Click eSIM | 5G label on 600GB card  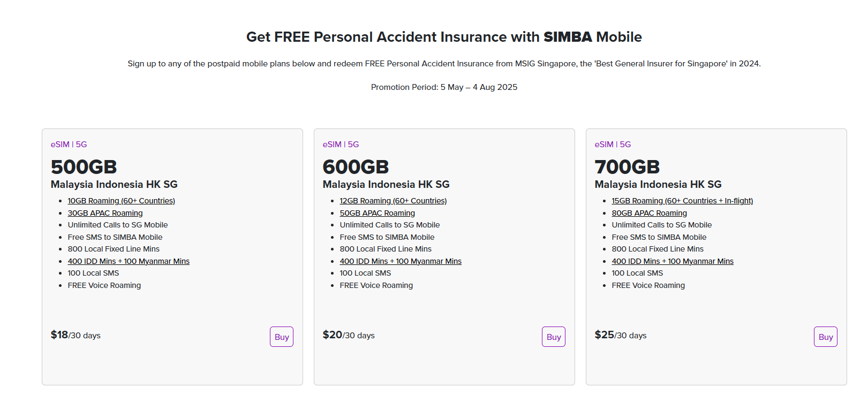click(x=341, y=145)
